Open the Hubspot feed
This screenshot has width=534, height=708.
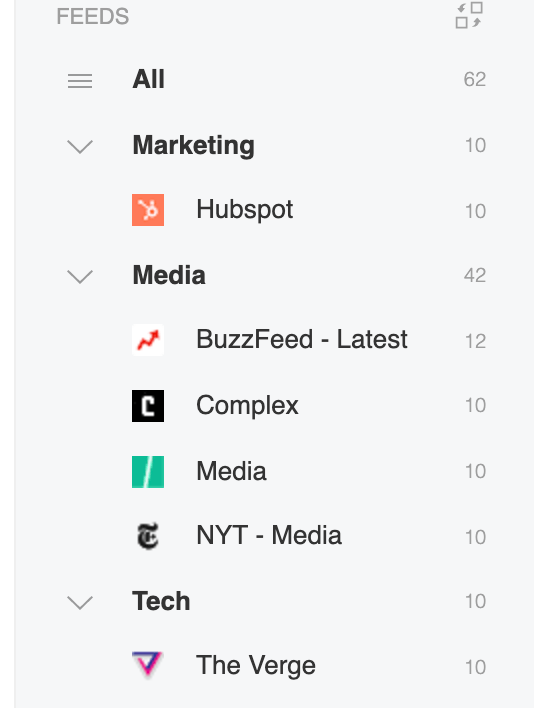(245, 210)
